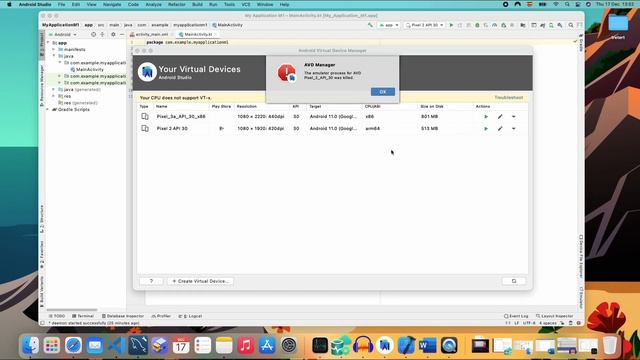Image resolution: width=640 pixels, height=360 pixels.
Task: Click the Debug app bug icon
Action: coord(477,25)
